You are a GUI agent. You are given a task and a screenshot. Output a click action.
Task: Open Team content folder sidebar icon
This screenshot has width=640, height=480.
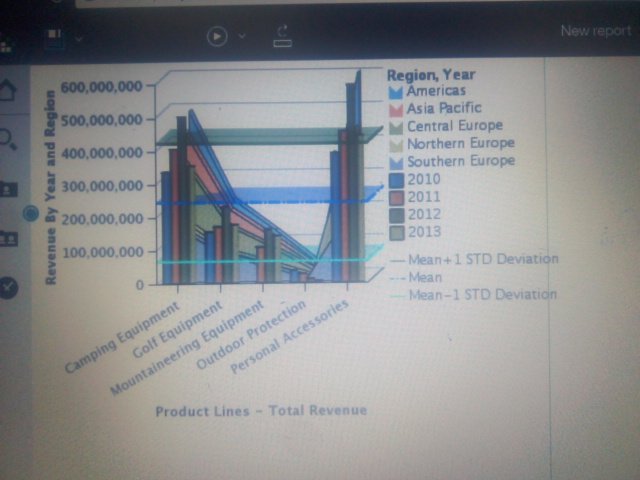coord(8,238)
